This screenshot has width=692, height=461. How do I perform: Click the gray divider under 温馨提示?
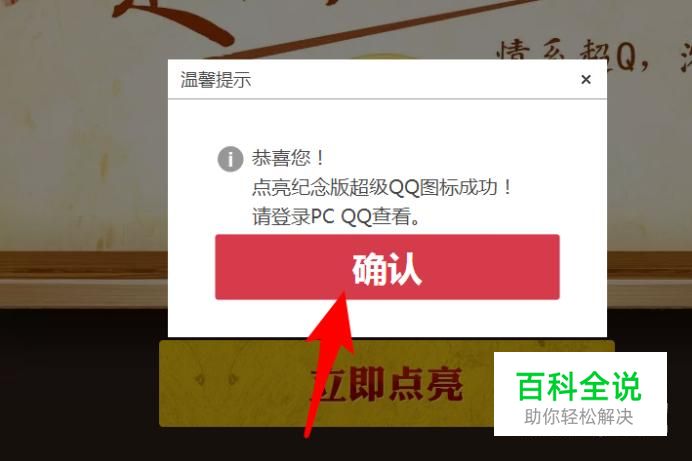point(387,99)
